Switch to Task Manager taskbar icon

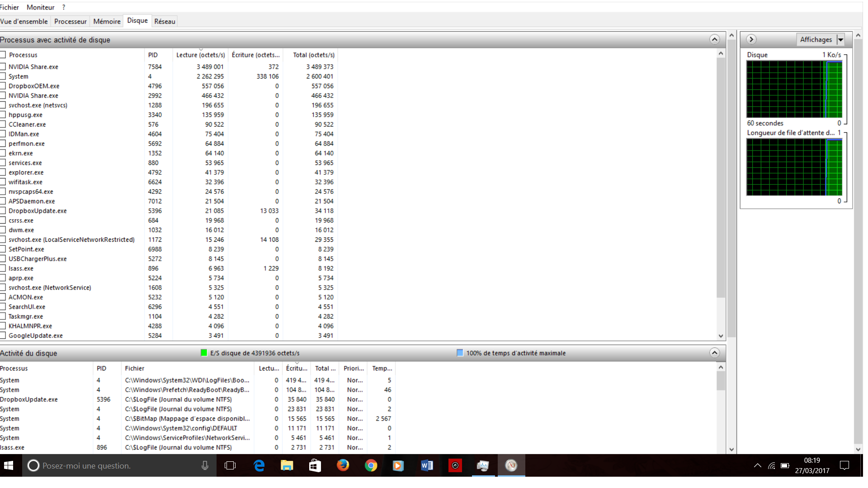click(x=483, y=465)
